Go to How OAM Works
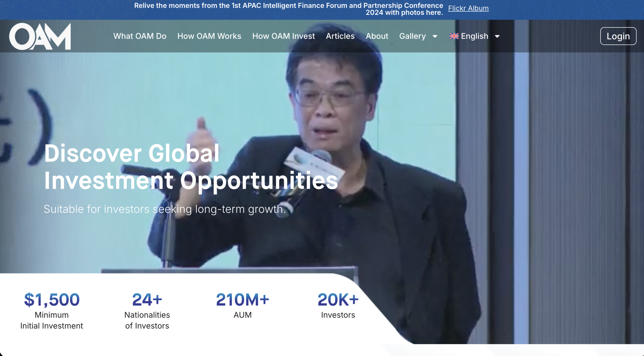This screenshot has height=356, width=644. tap(209, 36)
